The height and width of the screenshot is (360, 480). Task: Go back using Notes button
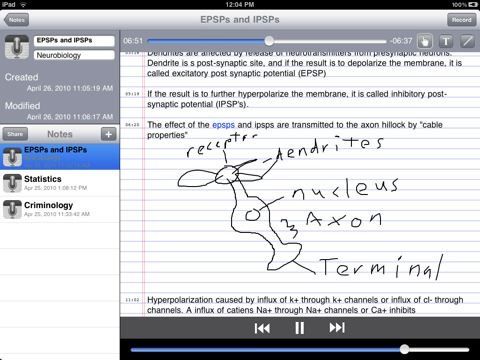click(x=16, y=20)
